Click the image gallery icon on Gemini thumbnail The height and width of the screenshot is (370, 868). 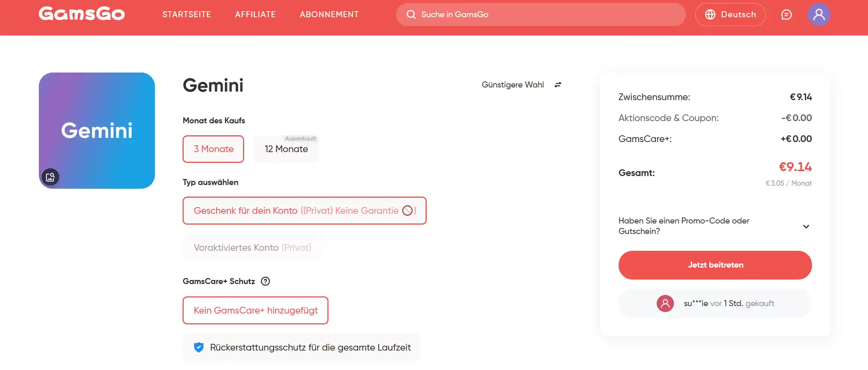(50, 177)
